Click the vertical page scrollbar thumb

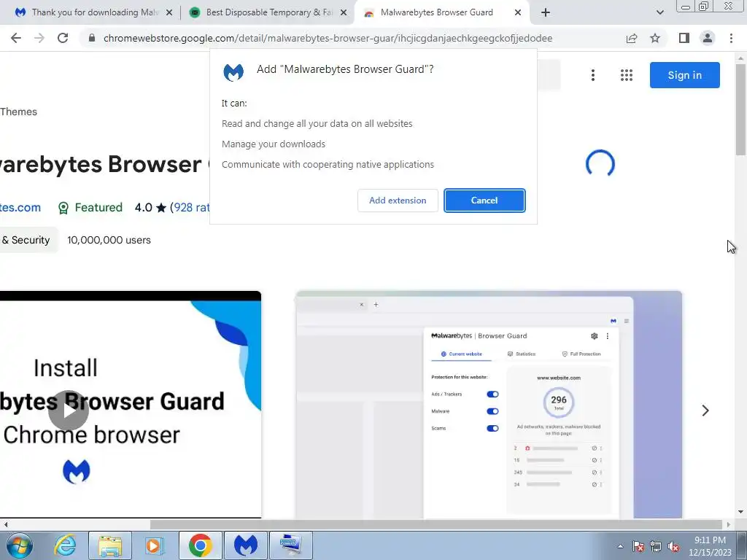point(740,109)
